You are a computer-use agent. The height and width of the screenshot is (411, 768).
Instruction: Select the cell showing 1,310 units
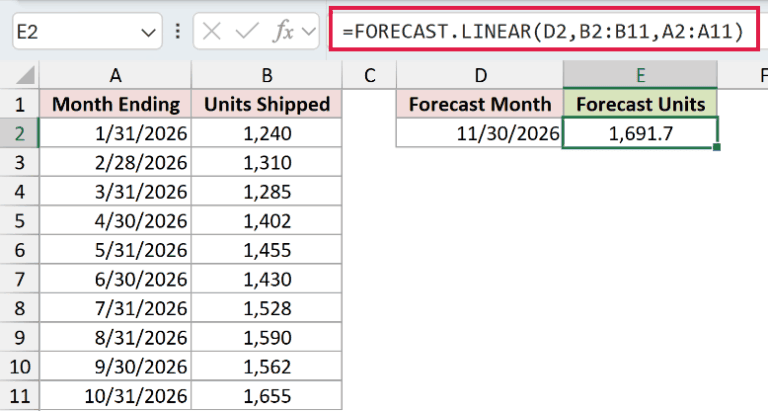266,163
